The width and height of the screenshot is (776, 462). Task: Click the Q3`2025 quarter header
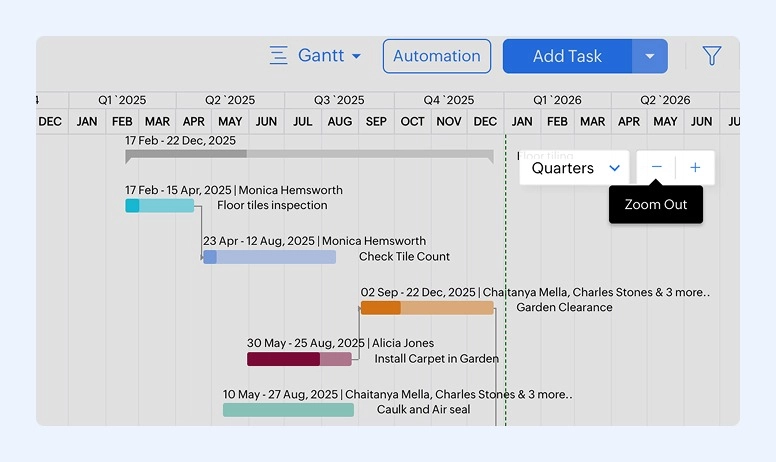[339, 100]
